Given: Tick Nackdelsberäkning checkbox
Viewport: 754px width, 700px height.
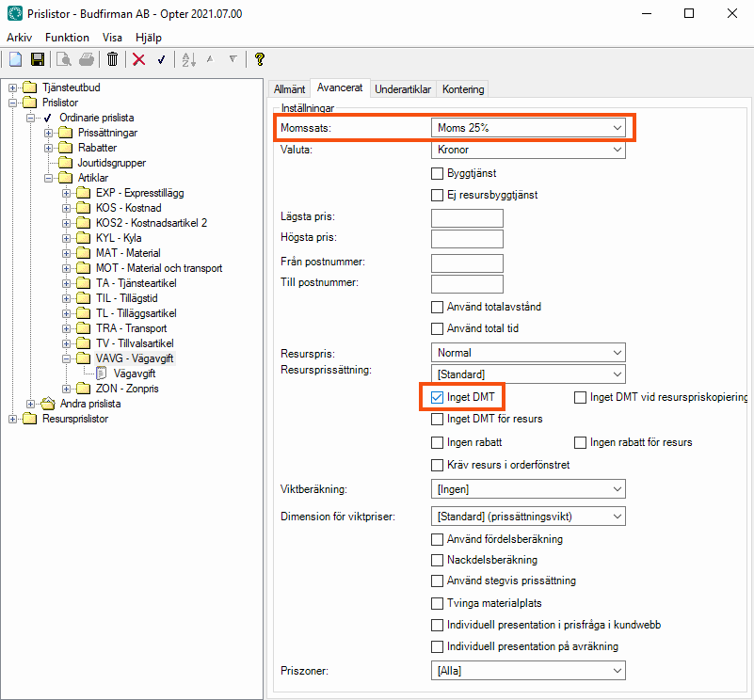Looking at the screenshot, I should point(437,561).
